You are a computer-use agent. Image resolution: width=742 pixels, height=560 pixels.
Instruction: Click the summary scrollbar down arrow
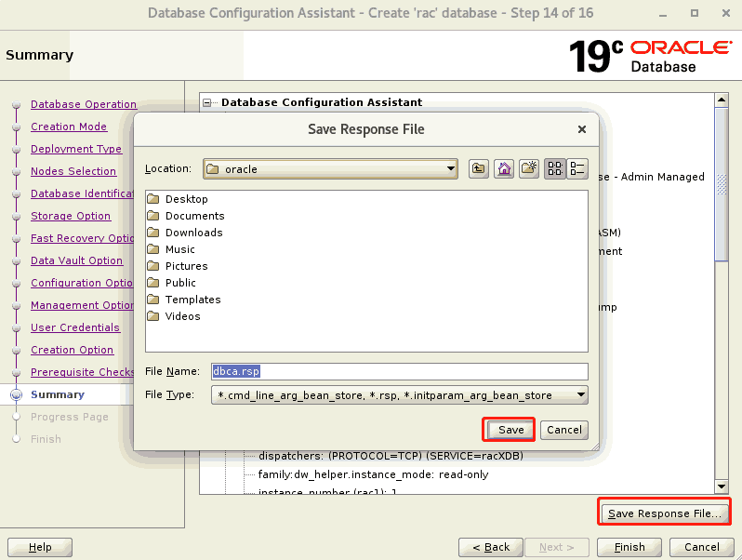pos(722,487)
